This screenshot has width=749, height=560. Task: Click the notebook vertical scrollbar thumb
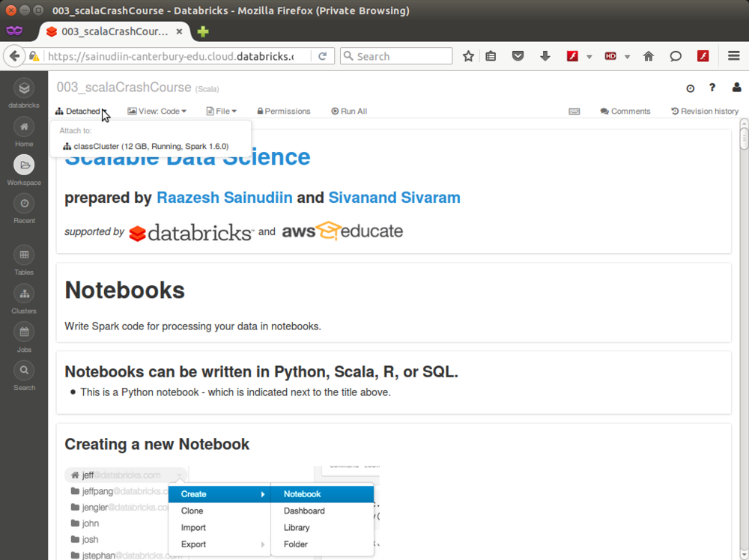[x=744, y=139]
